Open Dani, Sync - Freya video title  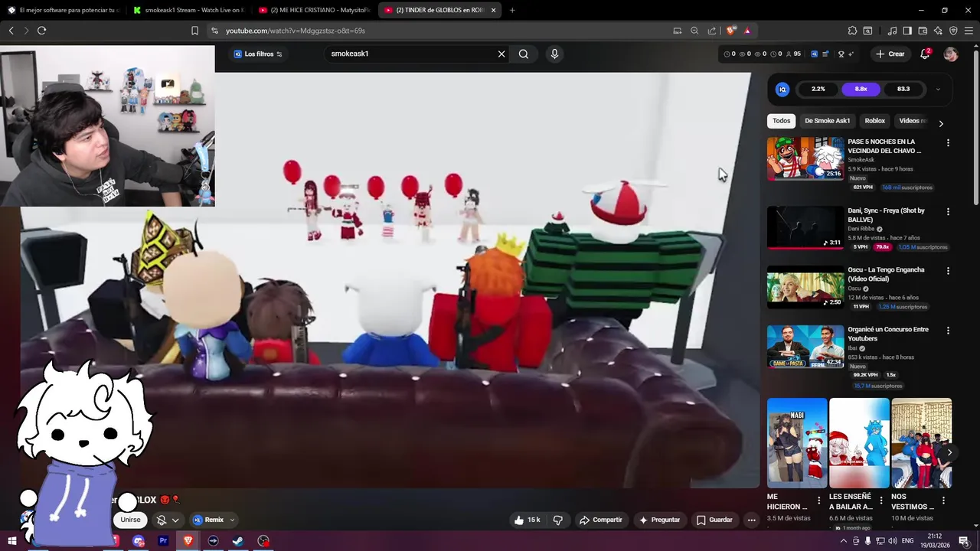click(886, 215)
